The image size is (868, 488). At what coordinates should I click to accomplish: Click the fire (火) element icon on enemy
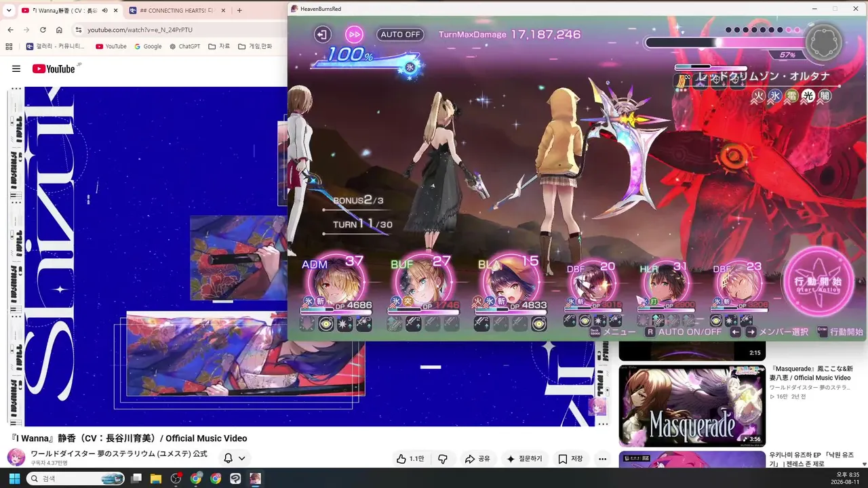click(759, 96)
